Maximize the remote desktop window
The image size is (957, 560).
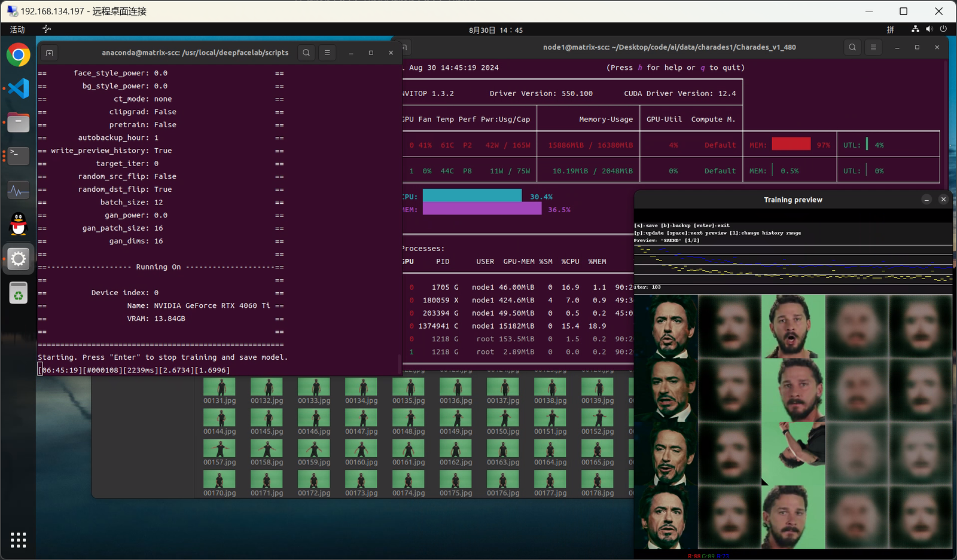pos(903,11)
